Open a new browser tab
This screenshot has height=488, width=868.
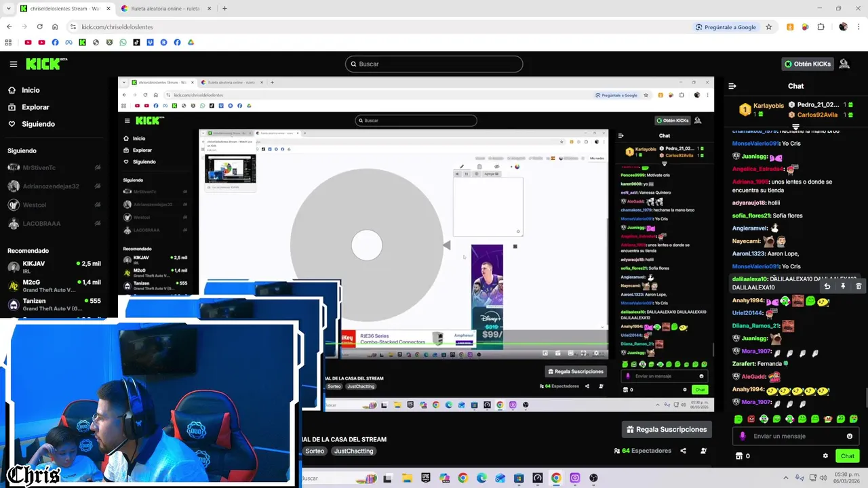coord(224,9)
